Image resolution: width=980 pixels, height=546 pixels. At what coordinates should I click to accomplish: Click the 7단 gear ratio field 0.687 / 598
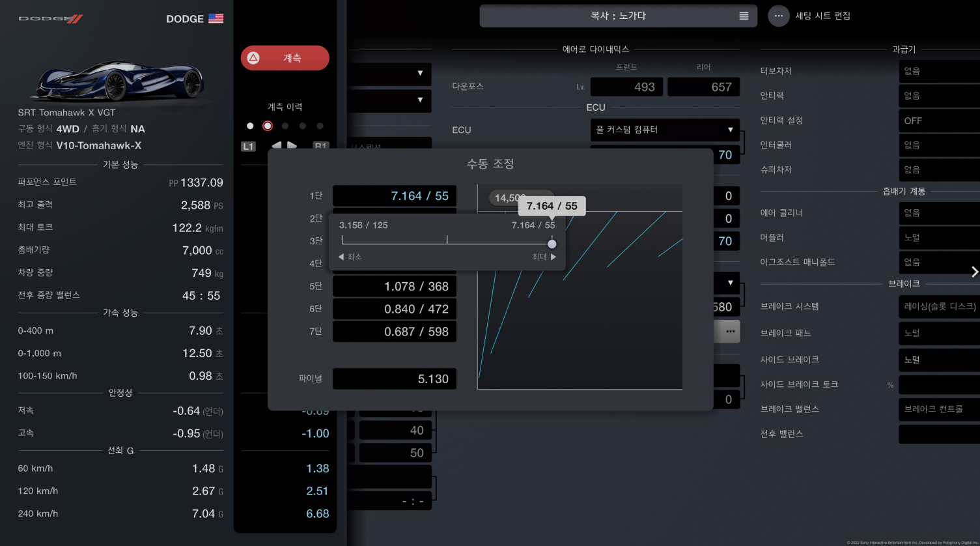395,332
